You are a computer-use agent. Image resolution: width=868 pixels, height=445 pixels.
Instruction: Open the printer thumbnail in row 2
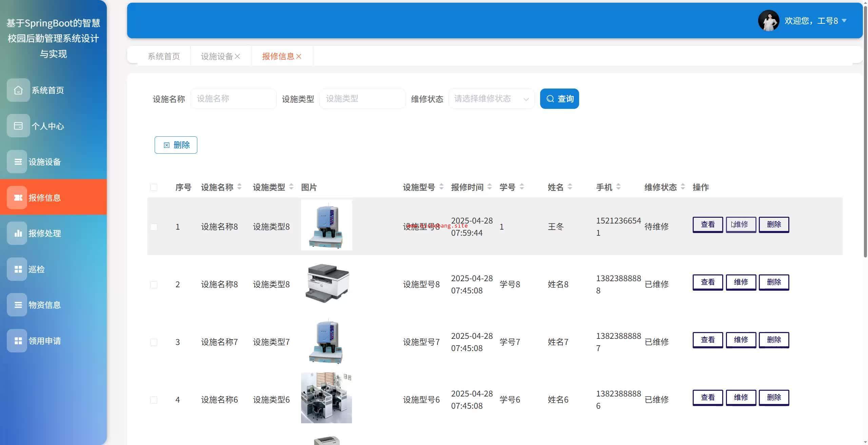pos(327,284)
